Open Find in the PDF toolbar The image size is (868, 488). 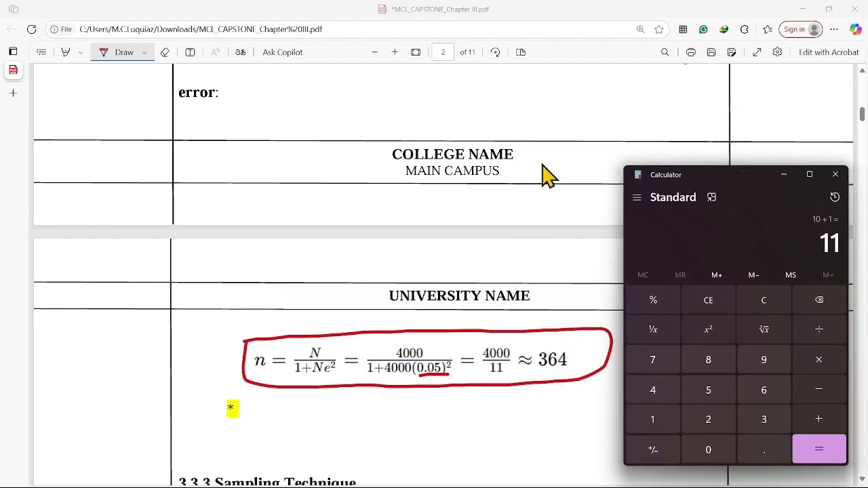665,52
